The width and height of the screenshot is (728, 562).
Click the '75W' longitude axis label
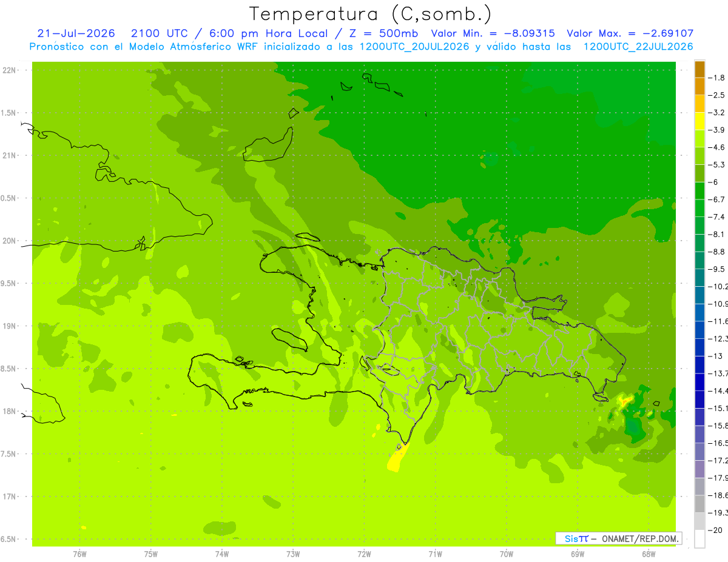coord(151,554)
